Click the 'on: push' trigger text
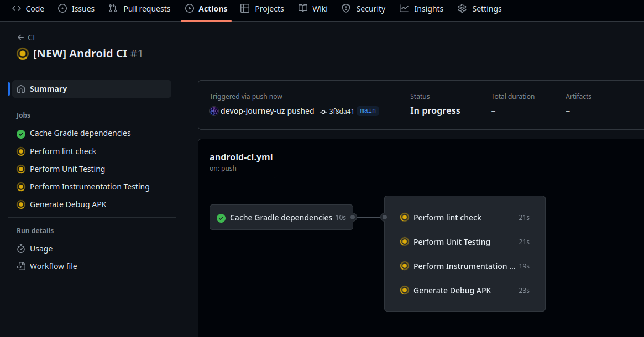 pos(223,168)
